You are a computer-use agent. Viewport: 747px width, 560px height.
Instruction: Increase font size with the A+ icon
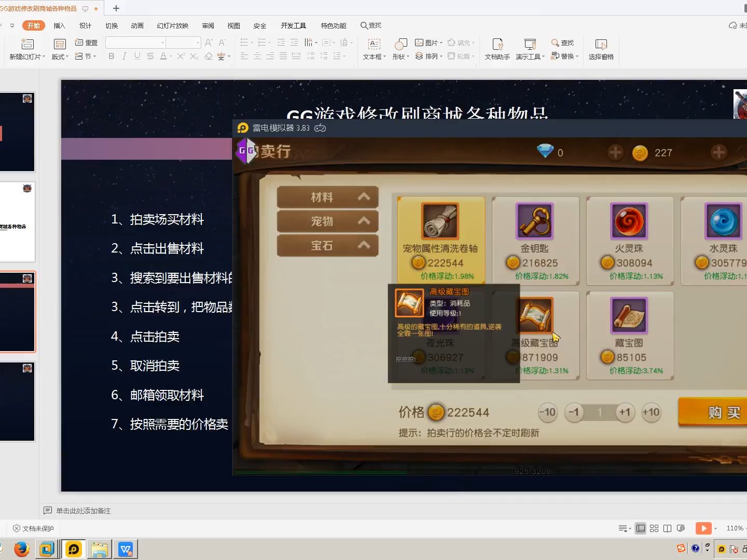(209, 43)
